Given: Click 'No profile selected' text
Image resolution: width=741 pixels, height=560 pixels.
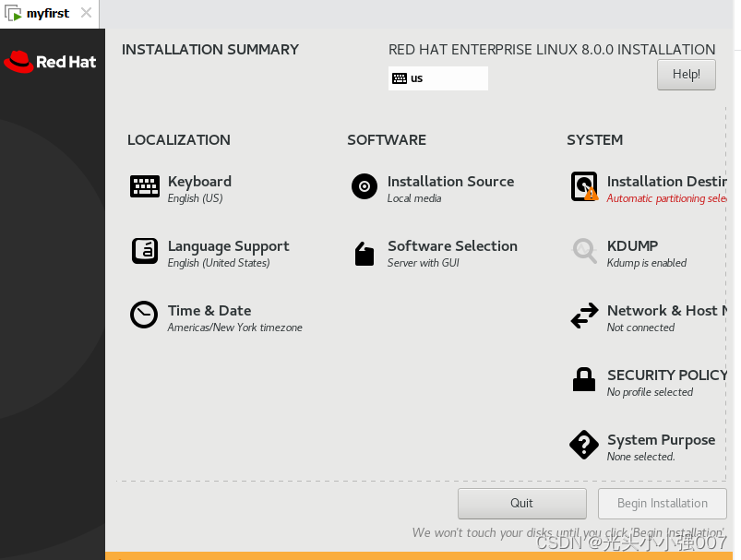Looking at the screenshot, I should pyautogui.click(x=650, y=392).
